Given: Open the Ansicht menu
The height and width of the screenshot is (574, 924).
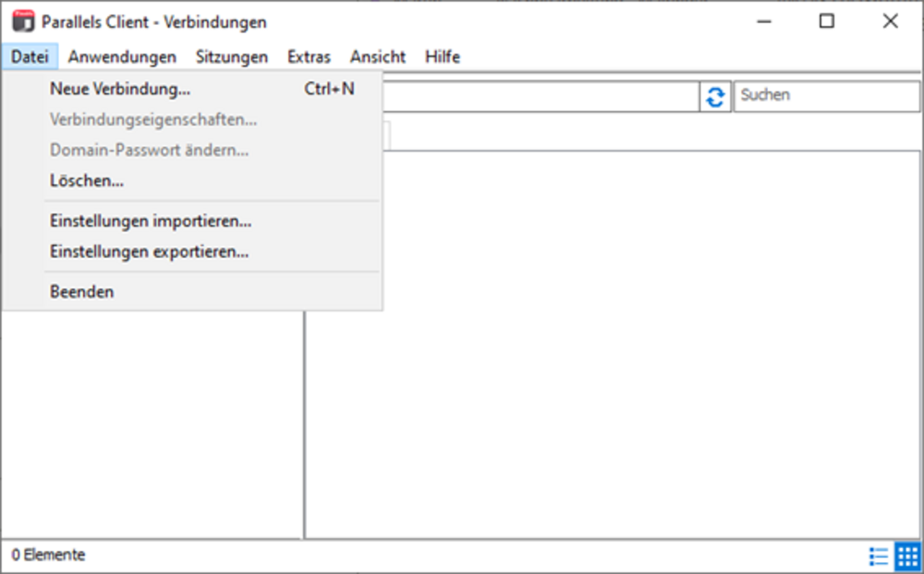Looking at the screenshot, I should coord(378,56).
